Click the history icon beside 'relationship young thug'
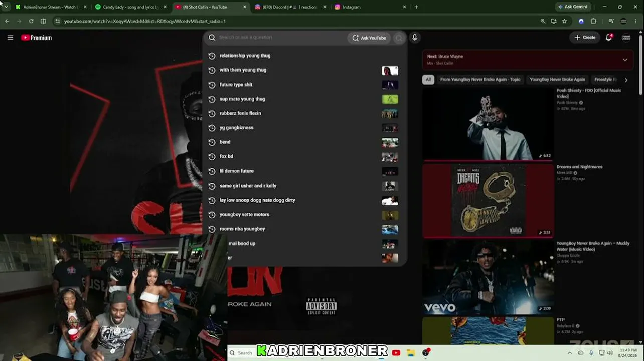 click(x=212, y=56)
